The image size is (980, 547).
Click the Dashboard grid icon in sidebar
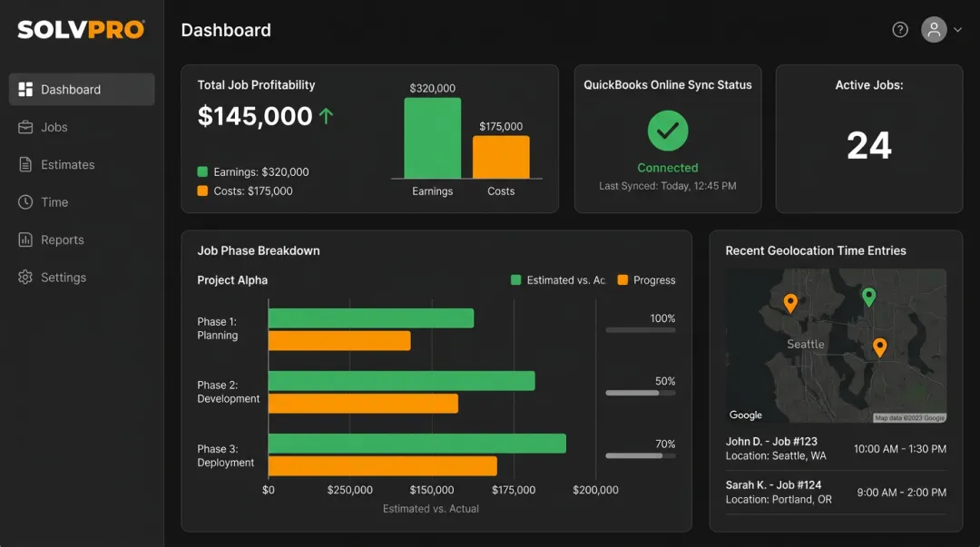(25, 90)
